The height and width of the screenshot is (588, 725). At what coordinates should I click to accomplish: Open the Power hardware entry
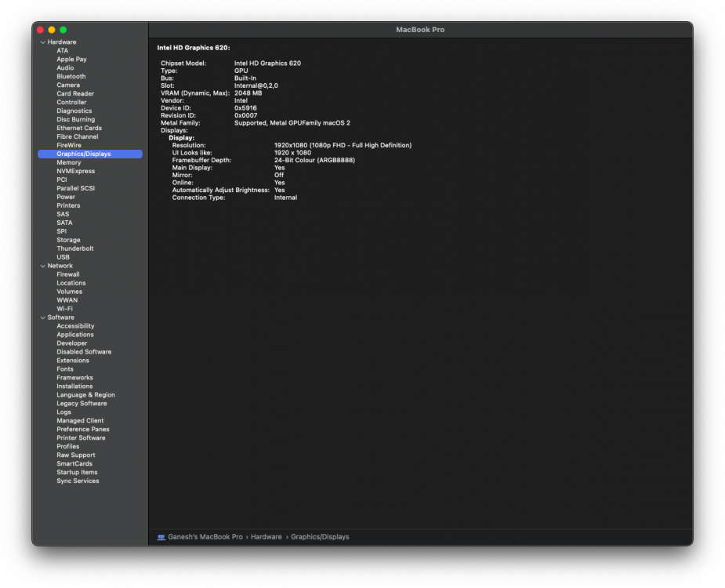click(66, 197)
